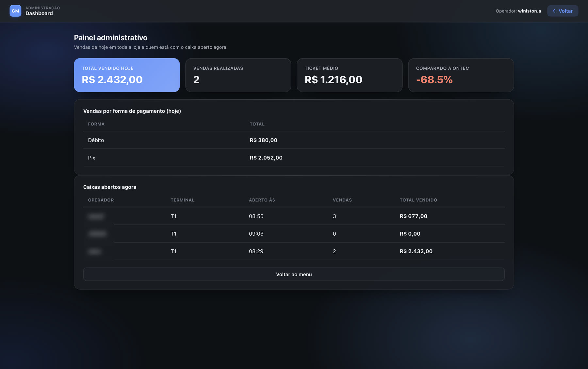Click the 08:55 opening time cell
This screenshot has height=369, width=588.
(x=256, y=216)
